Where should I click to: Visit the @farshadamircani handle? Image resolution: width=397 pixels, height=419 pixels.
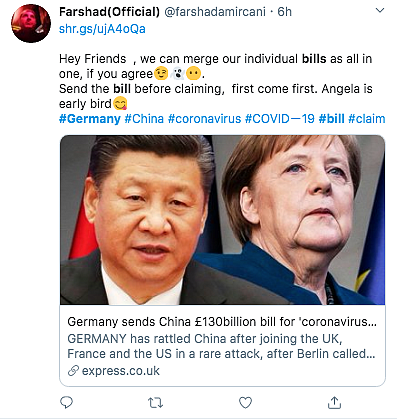click(215, 12)
